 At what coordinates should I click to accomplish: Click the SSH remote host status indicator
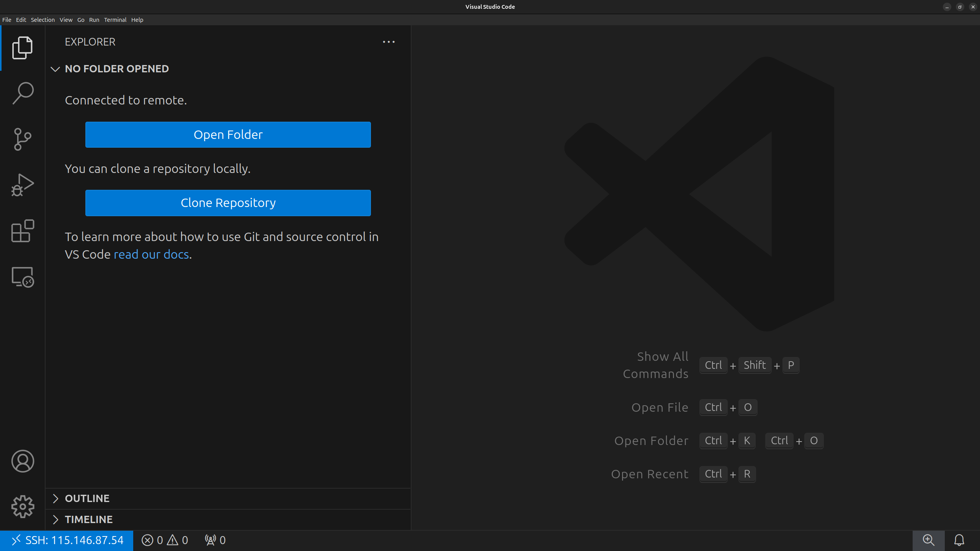coord(67,540)
